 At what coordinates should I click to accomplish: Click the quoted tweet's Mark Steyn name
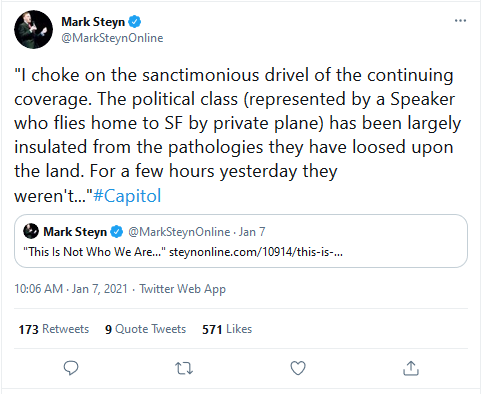pos(75,232)
